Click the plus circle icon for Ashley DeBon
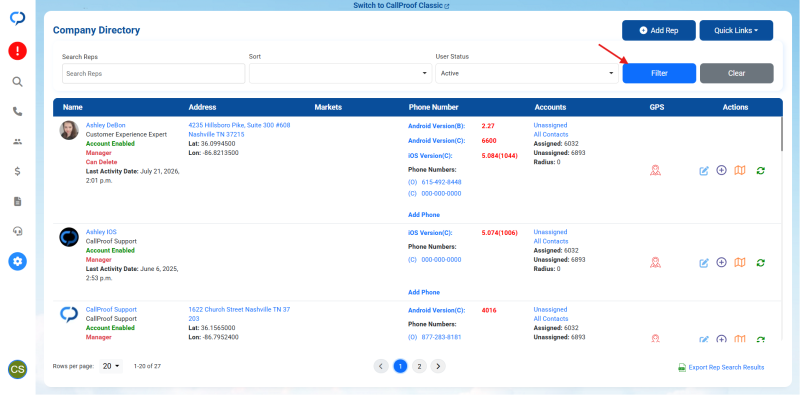 coord(721,170)
